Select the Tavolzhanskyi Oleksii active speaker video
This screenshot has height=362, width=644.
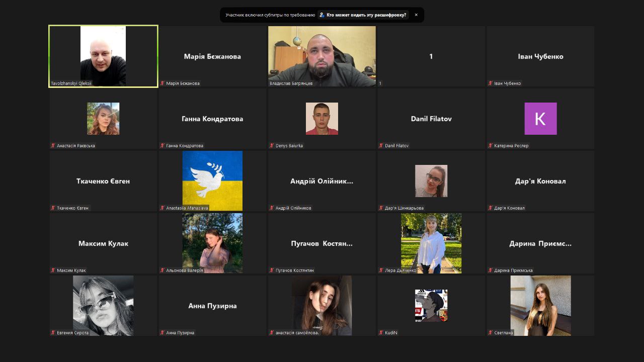click(103, 55)
